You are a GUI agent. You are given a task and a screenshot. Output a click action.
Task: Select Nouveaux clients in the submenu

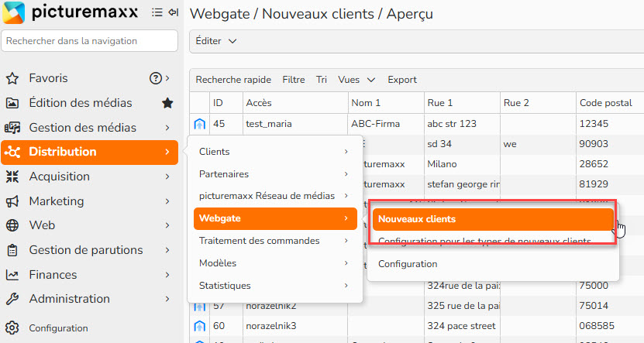[x=493, y=219]
